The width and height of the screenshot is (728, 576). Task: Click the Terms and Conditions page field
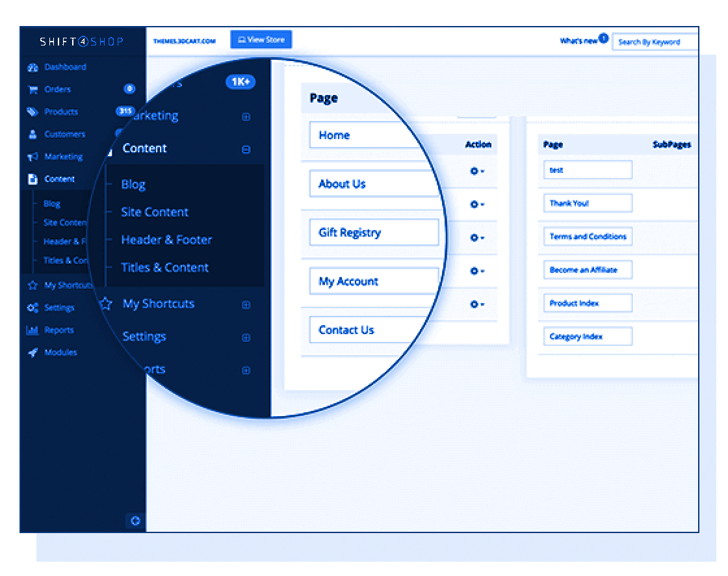[x=588, y=237]
